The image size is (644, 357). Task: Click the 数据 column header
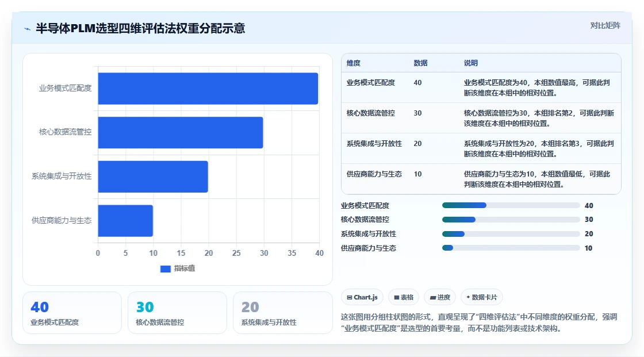click(x=420, y=63)
